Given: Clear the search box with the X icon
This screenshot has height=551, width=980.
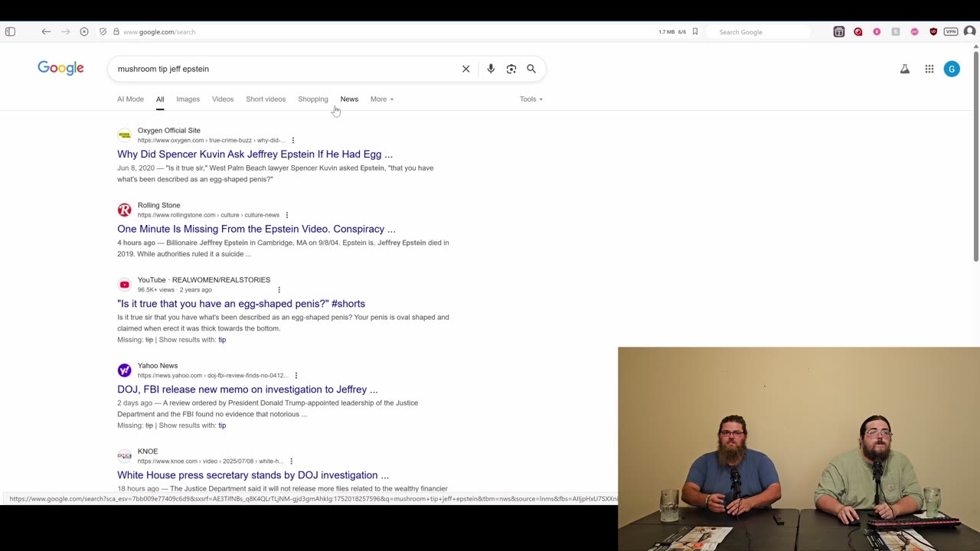Looking at the screenshot, I should coord(465,69).
